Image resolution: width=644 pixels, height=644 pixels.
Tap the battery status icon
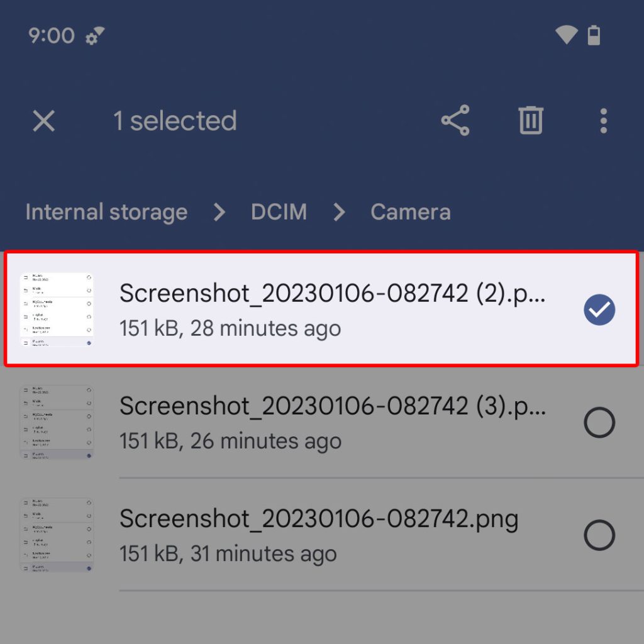pos(594,35)
